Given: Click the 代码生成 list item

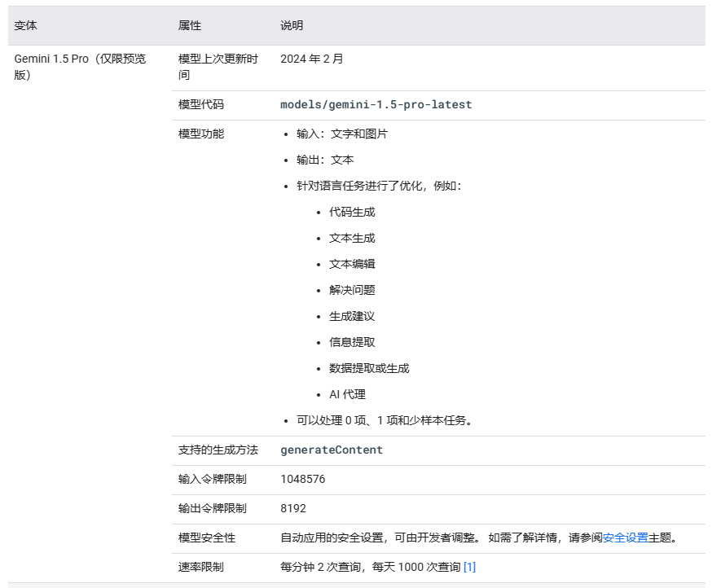Looking at the screenshot, I should coord(352,212).
